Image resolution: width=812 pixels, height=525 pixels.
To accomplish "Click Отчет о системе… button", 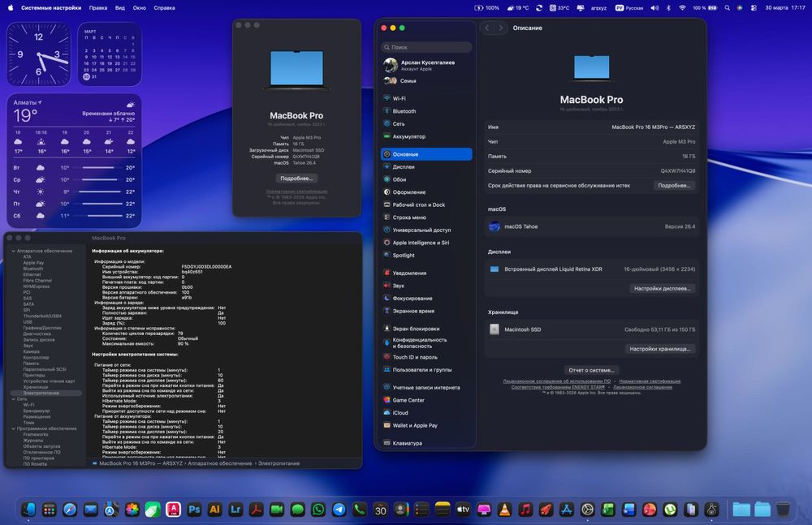I will pyautogui.click(x=591, y=370).
